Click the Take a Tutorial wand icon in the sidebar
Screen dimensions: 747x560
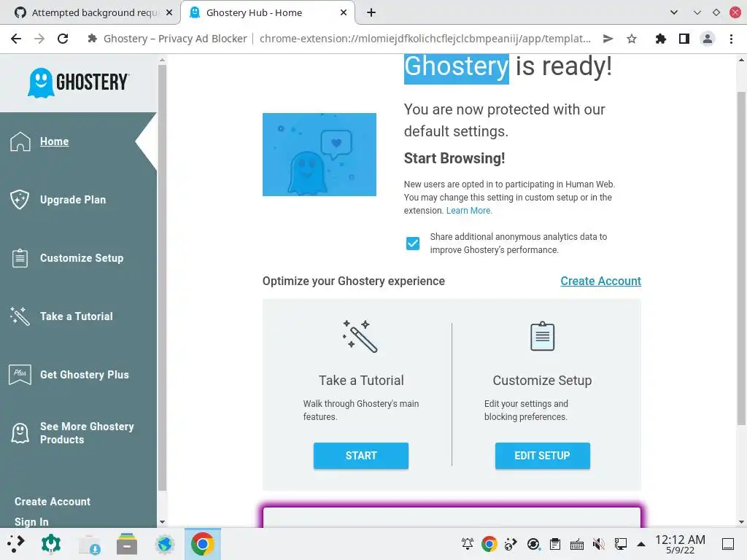(x=20, y=316)
